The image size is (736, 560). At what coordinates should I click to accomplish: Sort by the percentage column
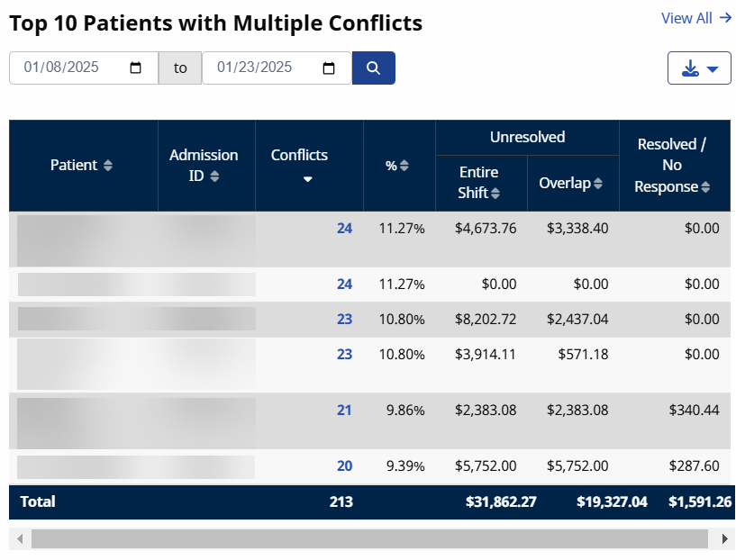tap(404, 166)
